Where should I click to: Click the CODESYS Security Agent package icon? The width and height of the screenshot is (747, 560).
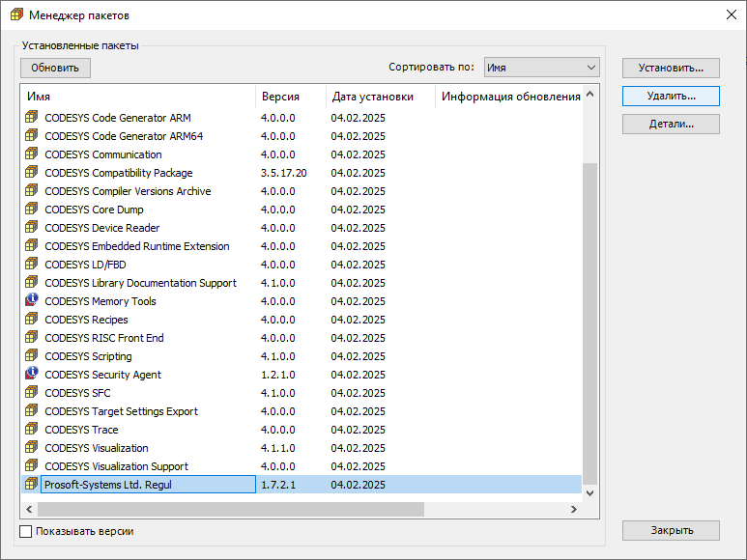(x=32, y=375)
